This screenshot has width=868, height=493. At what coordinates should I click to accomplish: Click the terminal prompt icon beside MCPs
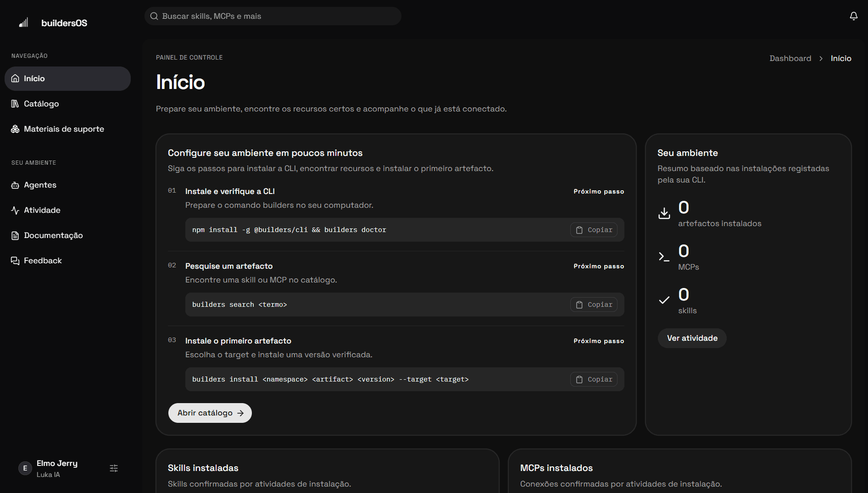point(664,257)
